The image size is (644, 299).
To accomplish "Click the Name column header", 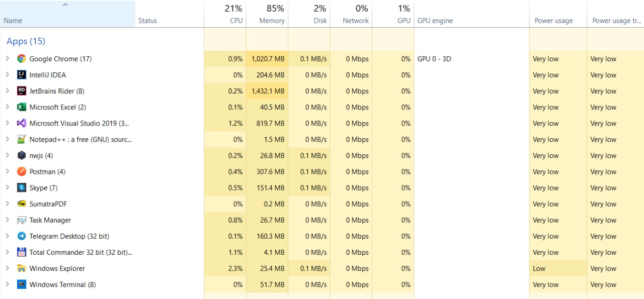I will (x=67, y=14).
